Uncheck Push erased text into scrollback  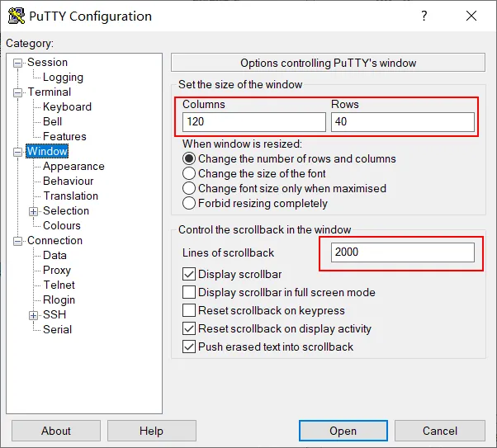coord(189,347)
